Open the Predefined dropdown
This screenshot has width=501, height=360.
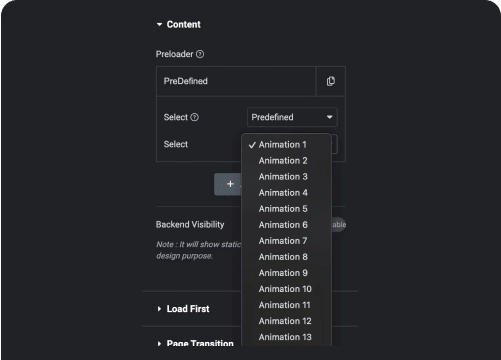point(292,117)
